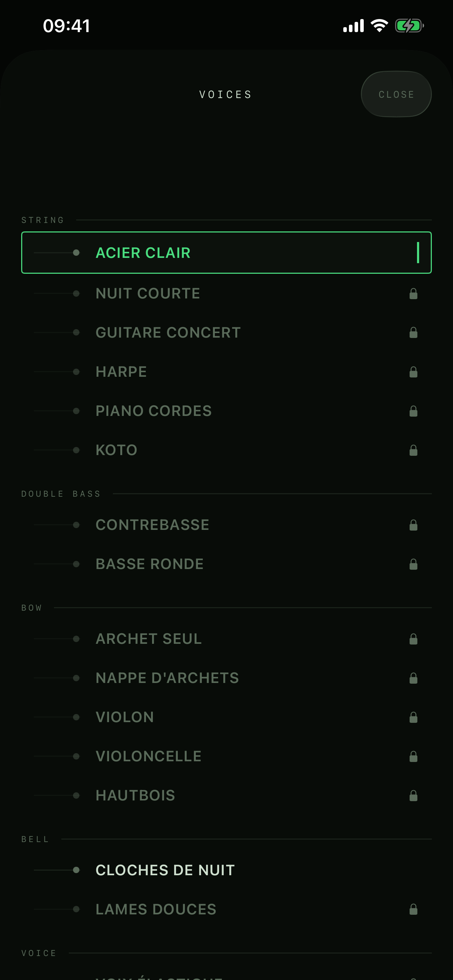Pick the Basse Ronde voice
453x980 pixels.
coord(226,564)
